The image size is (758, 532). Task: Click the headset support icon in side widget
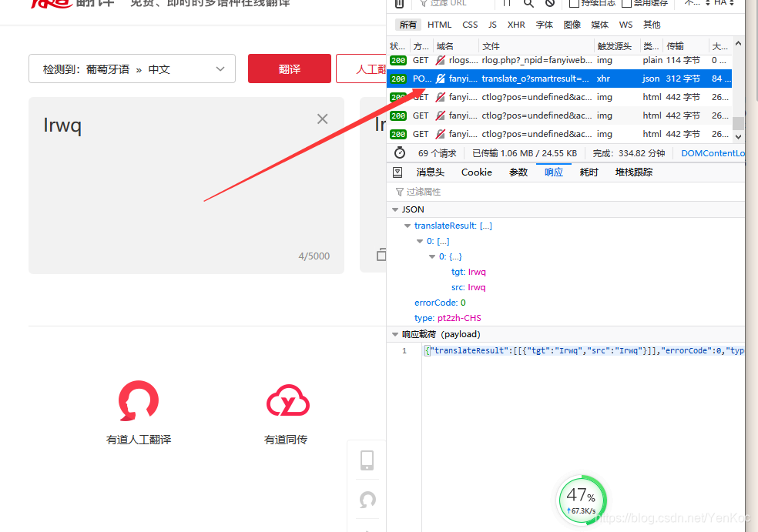(367, 499)
